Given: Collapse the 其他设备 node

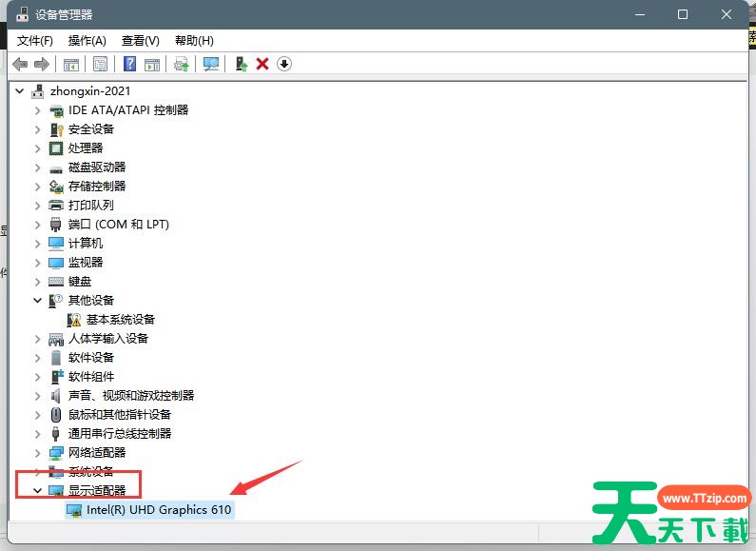Looking at the screenshot, I should point(38,300).
